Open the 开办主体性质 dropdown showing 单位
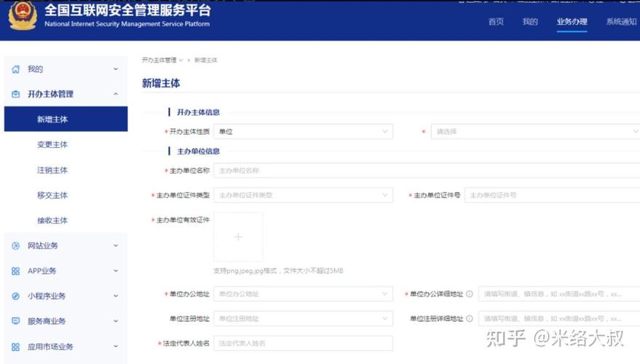Image resolution: width=640 pixels, height=364 pixels. [304, 131]
